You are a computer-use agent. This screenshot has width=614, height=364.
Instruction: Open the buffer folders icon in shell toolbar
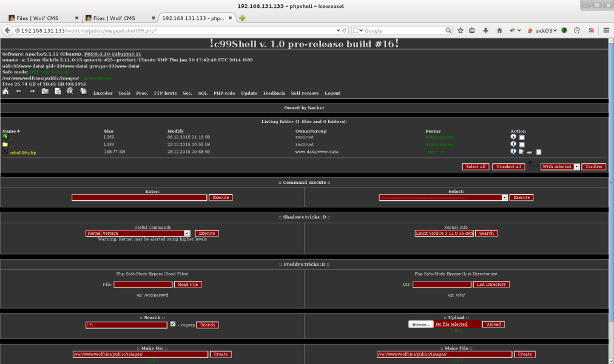tap(83, 91)
